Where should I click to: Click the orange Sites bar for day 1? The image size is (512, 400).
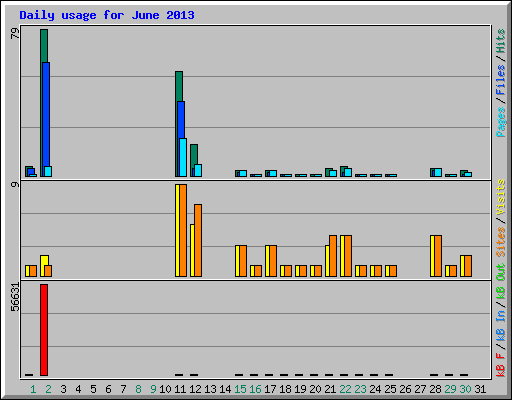point(33,271)
